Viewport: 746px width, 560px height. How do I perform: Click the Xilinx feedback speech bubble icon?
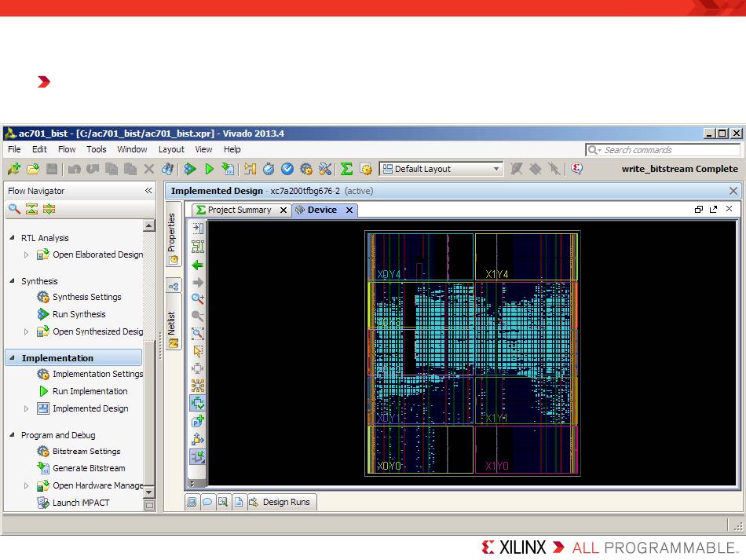point(576,168)
